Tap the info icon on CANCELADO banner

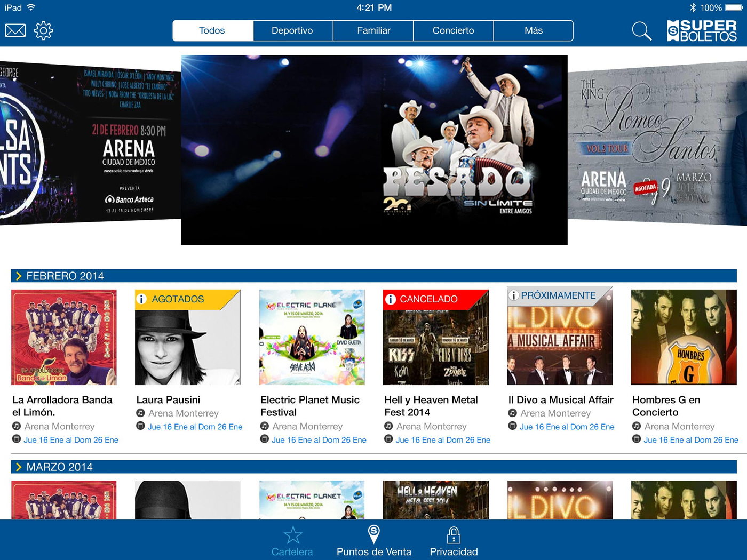coord(391,299)
